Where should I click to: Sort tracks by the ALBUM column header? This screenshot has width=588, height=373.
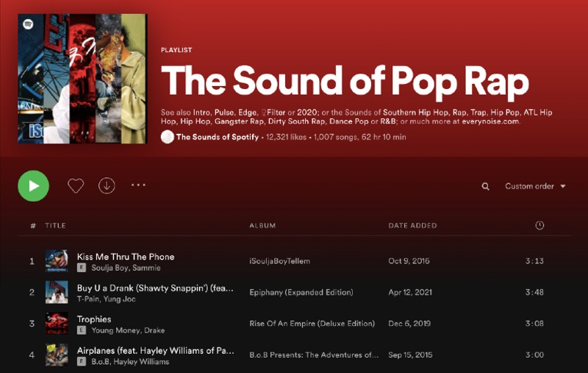point(262,226)
